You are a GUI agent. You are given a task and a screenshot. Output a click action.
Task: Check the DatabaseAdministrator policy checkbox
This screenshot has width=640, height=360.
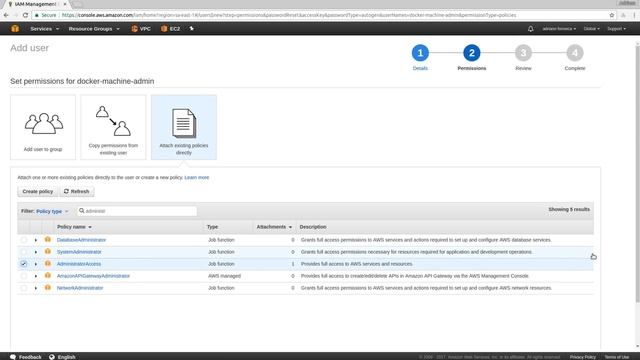(24, 240)
